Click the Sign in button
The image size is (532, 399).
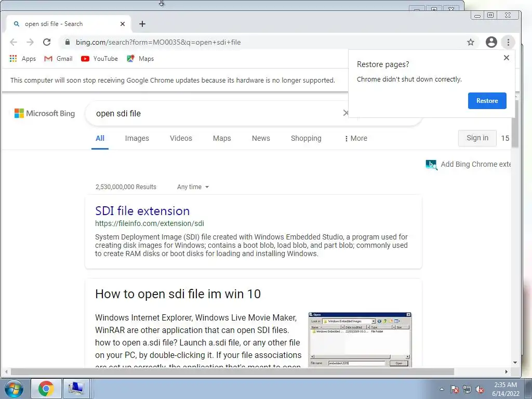click(477, 138)
